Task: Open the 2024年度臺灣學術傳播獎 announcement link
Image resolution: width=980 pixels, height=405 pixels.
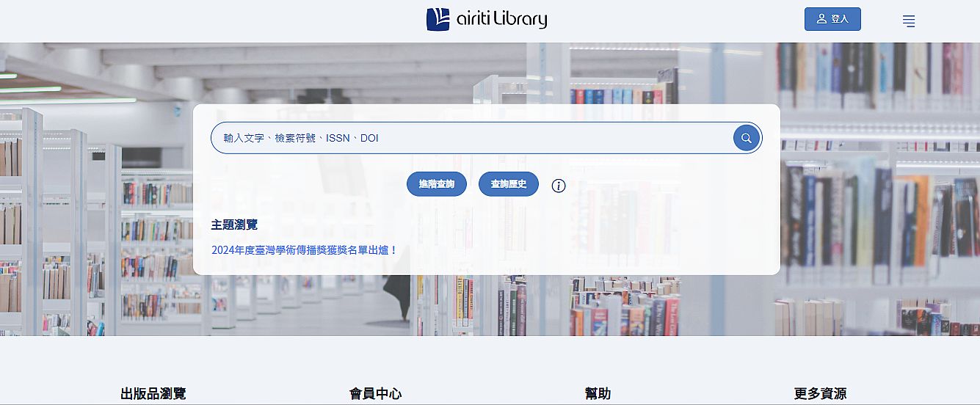Action: [304, 250]
